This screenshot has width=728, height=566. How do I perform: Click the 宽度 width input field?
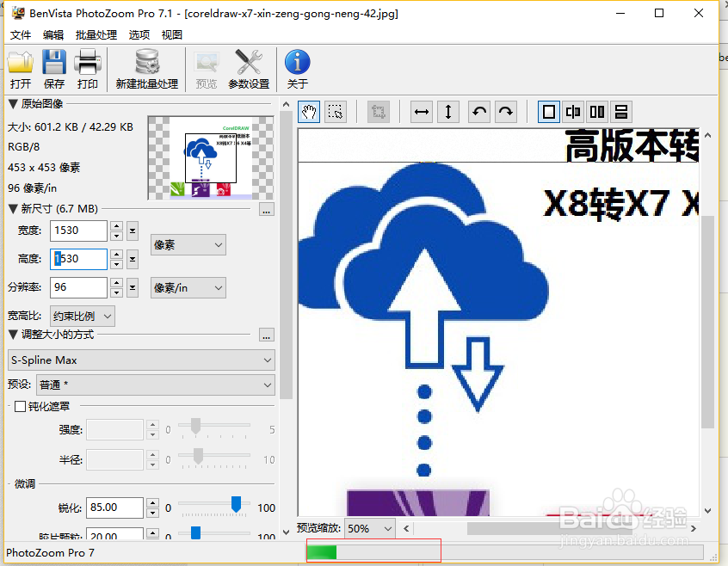(x=78, y=231)
